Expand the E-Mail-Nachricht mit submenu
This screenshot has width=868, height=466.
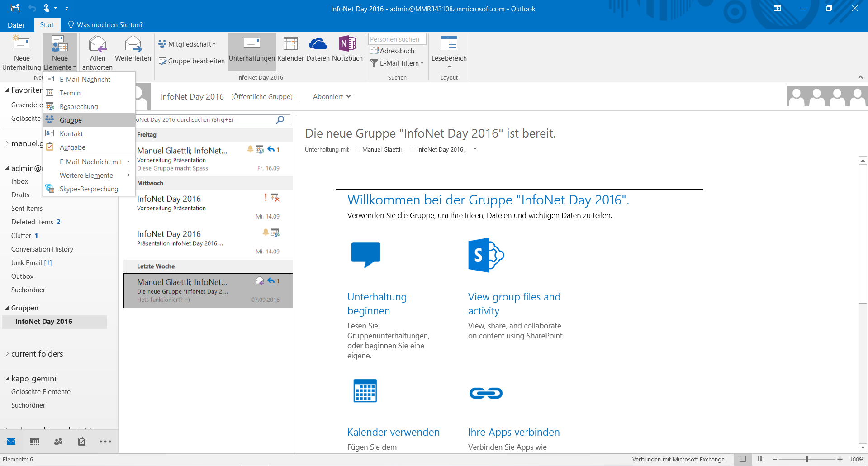coord(89,162)
